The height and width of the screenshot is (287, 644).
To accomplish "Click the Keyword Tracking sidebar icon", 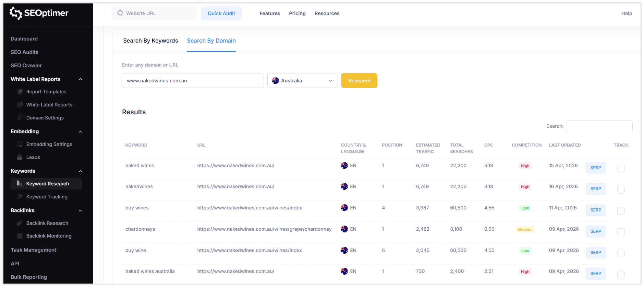I will click(20, 197).
